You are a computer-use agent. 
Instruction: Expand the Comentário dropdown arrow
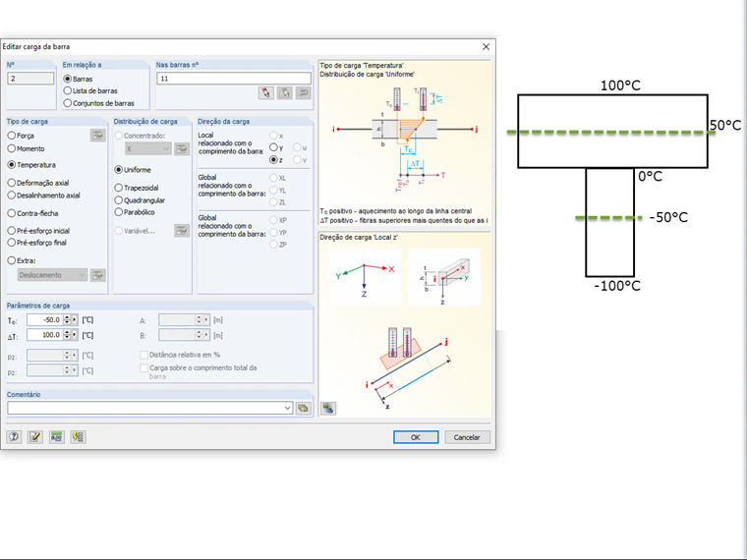tap(287, 408)
